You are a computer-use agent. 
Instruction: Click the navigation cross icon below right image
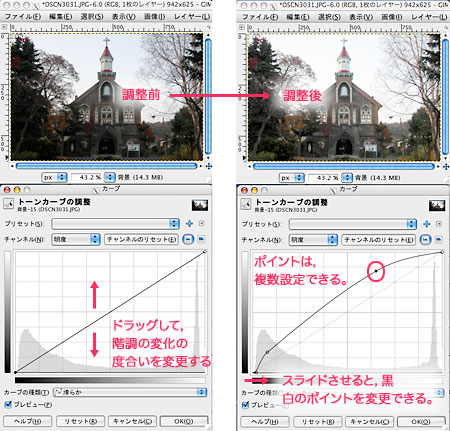(446, 166)
